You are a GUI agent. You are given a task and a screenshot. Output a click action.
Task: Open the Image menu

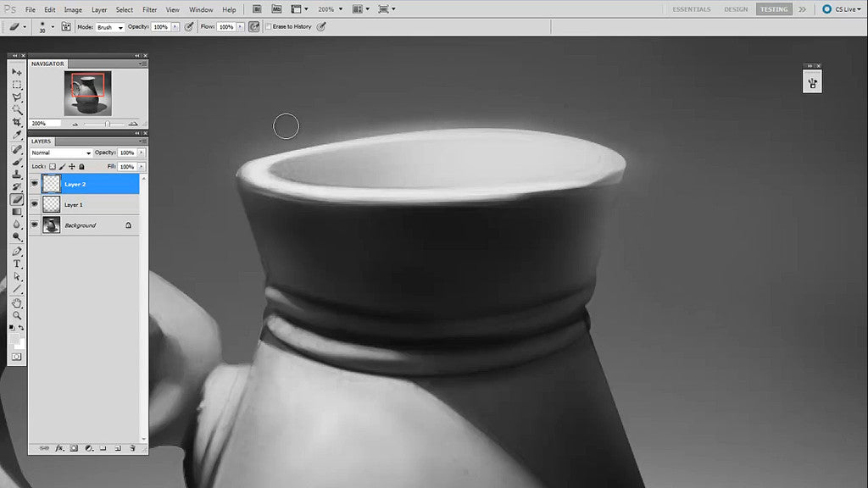[73, 9]
